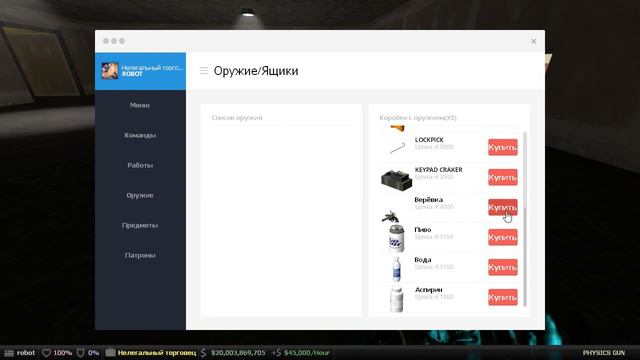This screenshot has width=640, height=360.
Task: Close the shop window with X
Action: click(x=533, y=41)
